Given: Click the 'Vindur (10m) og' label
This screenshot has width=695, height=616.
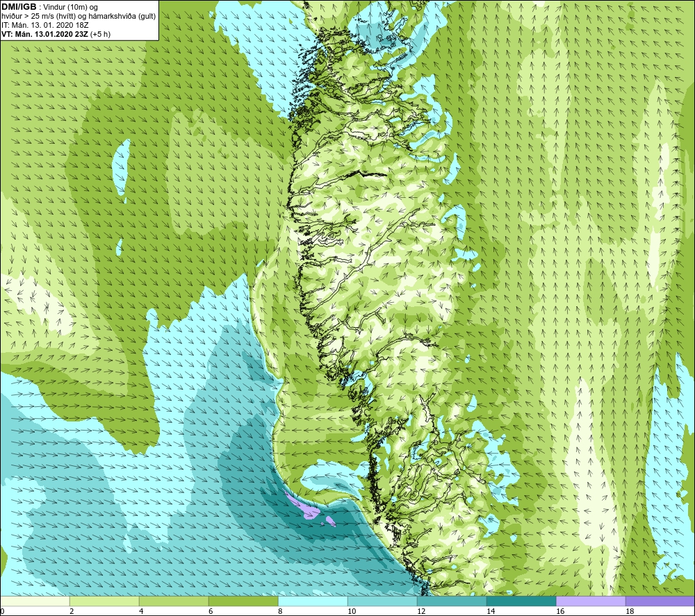Looking at the screenshot, I should point(70,8).
